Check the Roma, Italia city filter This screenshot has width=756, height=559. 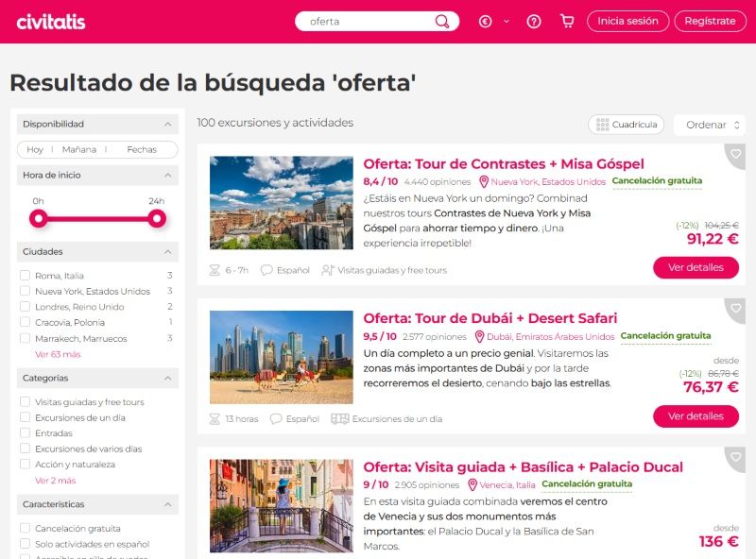[x=26, y=276]
